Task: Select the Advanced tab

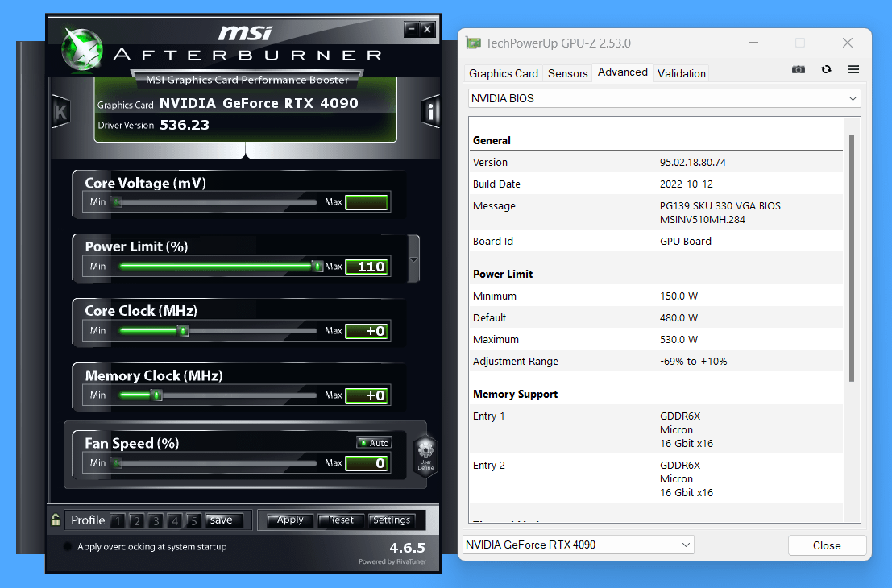Action: (x=622, y=72)
